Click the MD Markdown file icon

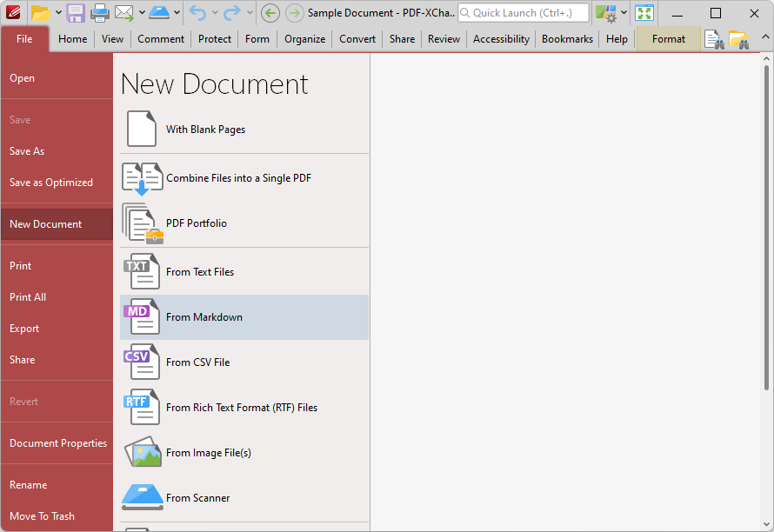click(142, 316)
